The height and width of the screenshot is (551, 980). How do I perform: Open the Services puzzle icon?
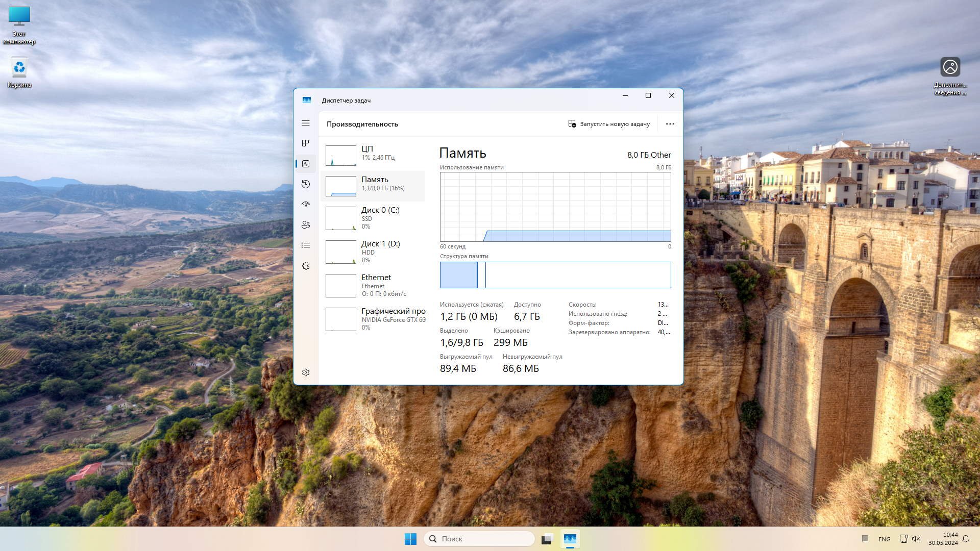pos(306,266)
